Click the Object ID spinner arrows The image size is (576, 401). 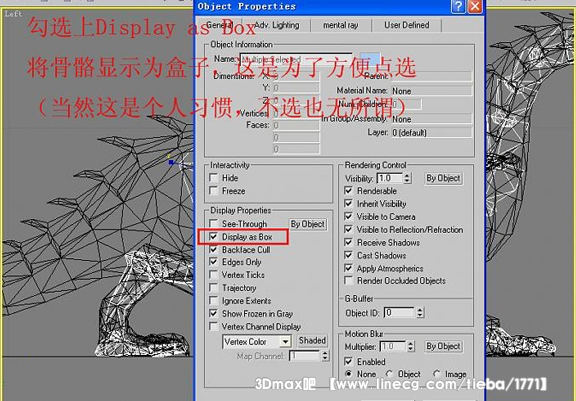tap(420, 313)
